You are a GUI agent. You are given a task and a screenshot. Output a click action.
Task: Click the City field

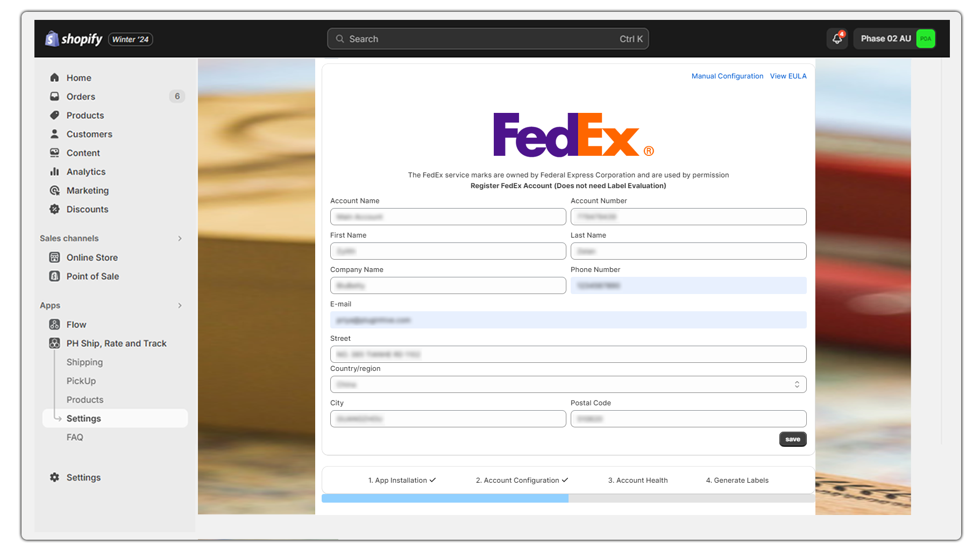pyautogui.click(x=448, y=419)
